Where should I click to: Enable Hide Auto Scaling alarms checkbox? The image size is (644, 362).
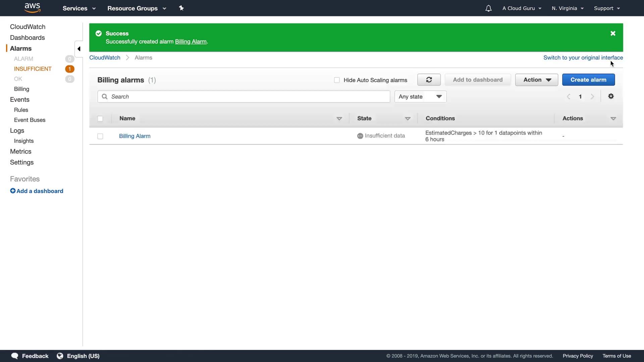click(x=337, y=80)
